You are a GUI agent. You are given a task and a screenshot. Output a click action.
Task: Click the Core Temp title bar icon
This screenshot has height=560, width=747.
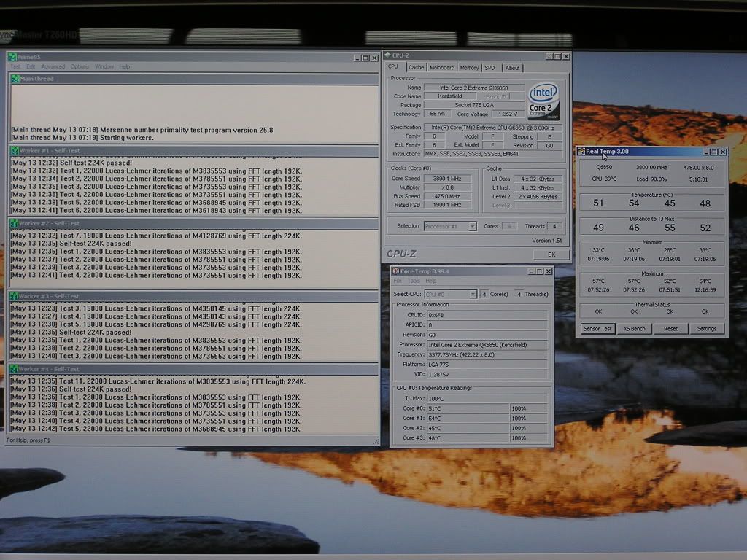[x=395, y=271]
